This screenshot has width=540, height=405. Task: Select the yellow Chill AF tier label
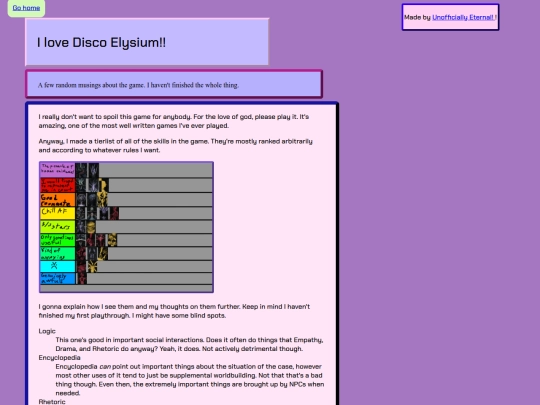[x=58, y=213]
